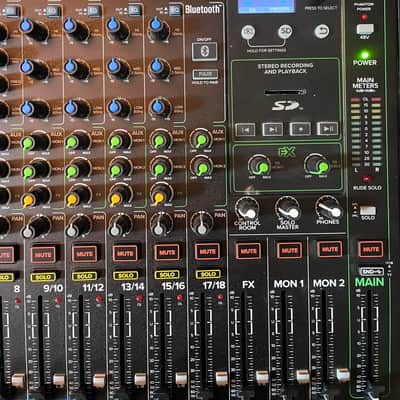Touch the CONTROL ROOM level knob

point(247,209)
